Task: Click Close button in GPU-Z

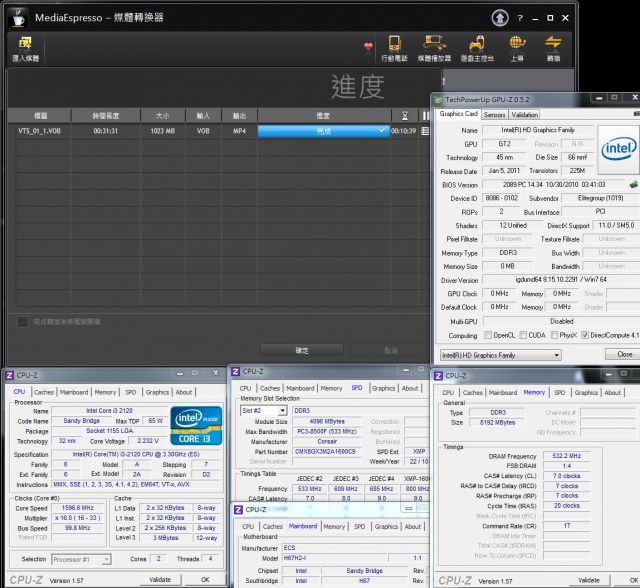Action: pyautogui.click(x=624, y=354)
